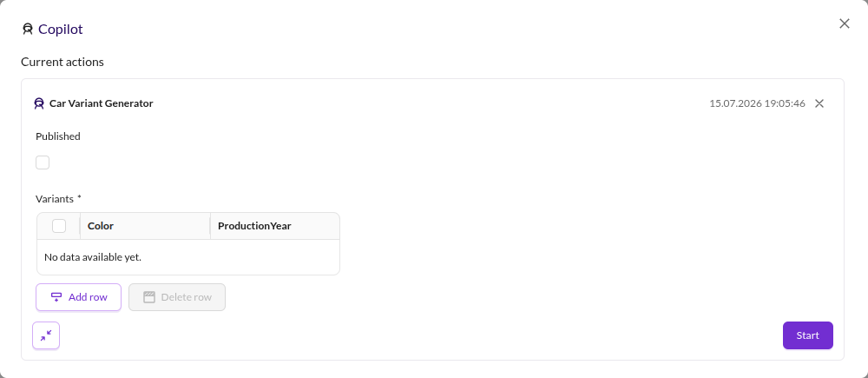Collapse the action card with arrows icon
Screen dimensions: 868x378
click(x=46, y=335)
